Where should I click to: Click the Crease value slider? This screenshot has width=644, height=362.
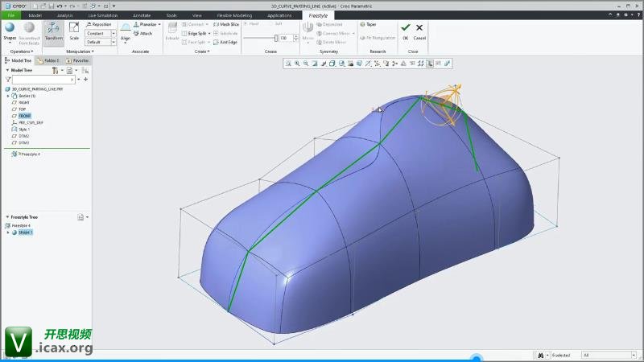click(276, 38)
